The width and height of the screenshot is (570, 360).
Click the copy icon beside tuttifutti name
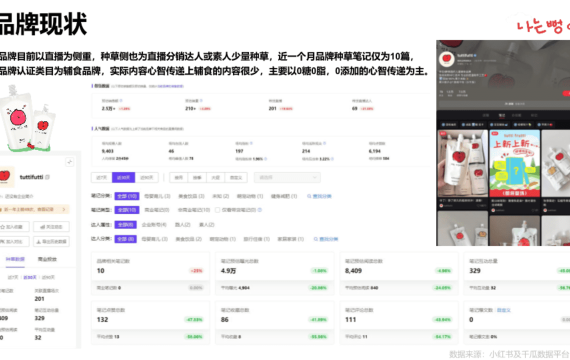[47, 177]
